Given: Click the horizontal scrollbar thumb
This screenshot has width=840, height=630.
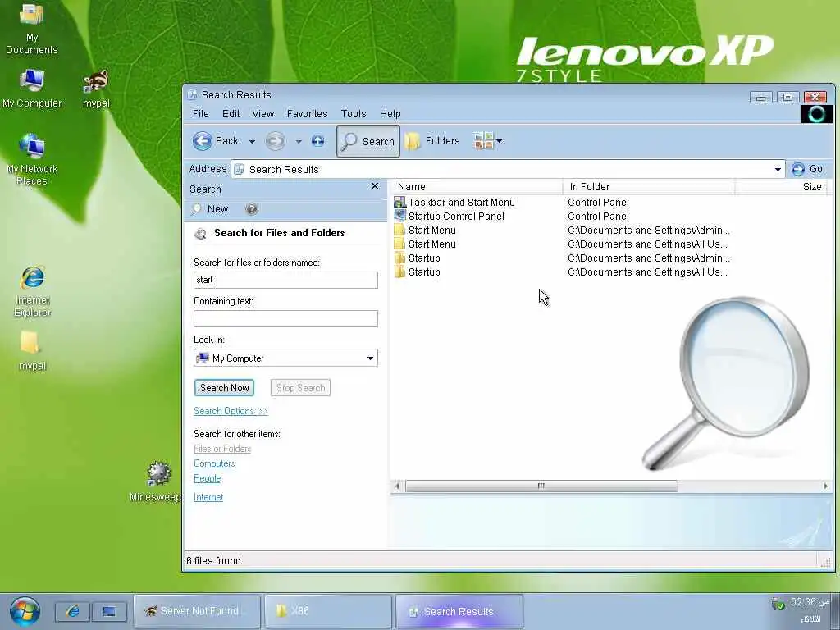Looking at the screenshot, I should tap(541, 486).
